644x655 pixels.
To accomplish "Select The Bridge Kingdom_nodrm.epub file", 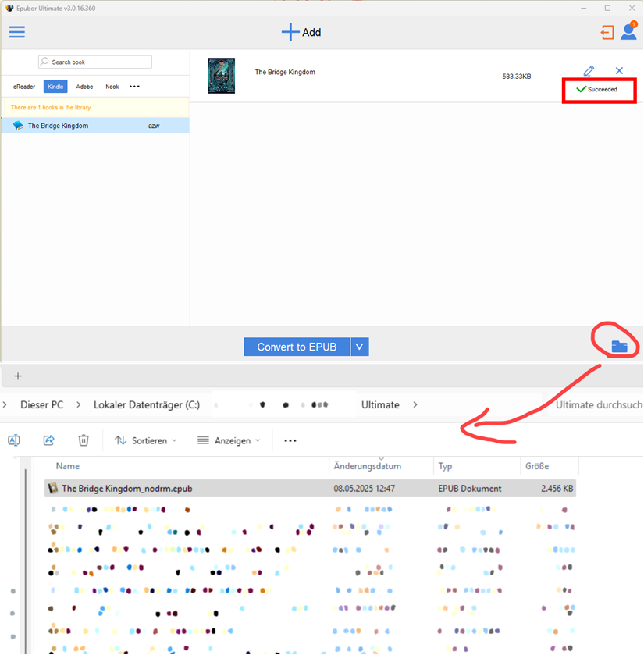I will pyautogui.click(x=311, y=489).
